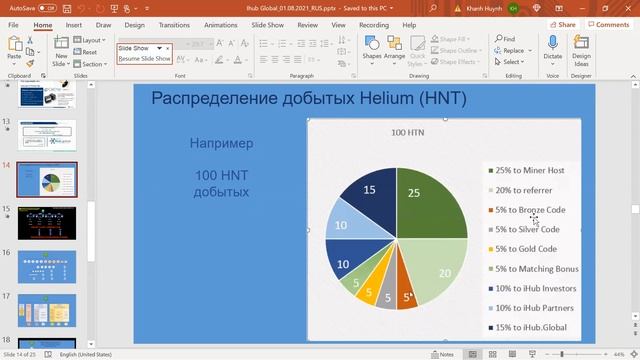The image size is (640, 360).
Task: Click the text highlight color icon
Action: pyautogui.click(x=219, y=60)
